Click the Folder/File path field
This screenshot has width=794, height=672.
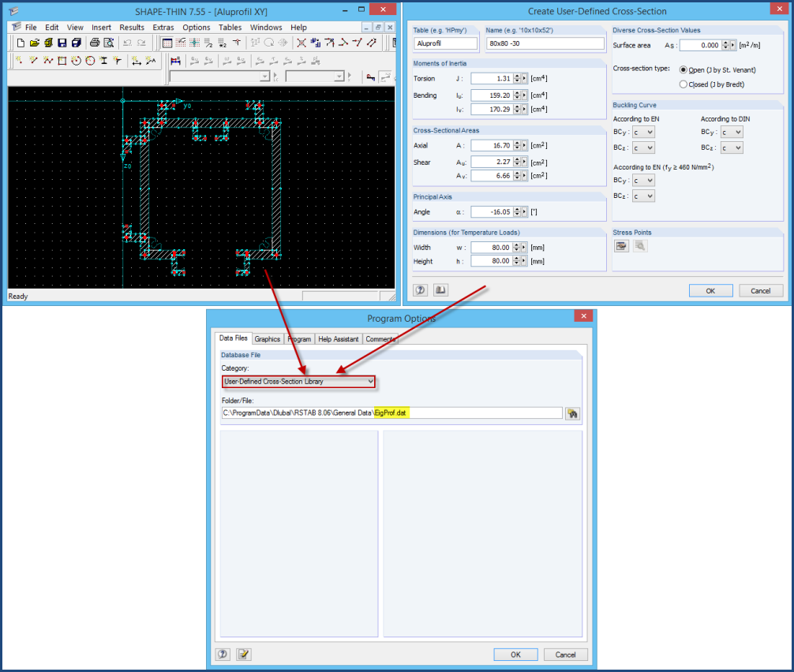(392, 413)
